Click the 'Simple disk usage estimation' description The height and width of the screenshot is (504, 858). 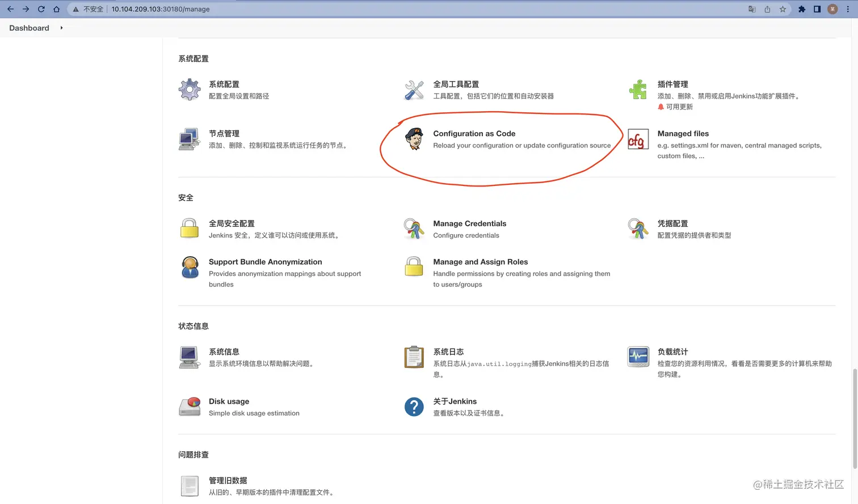254,413
